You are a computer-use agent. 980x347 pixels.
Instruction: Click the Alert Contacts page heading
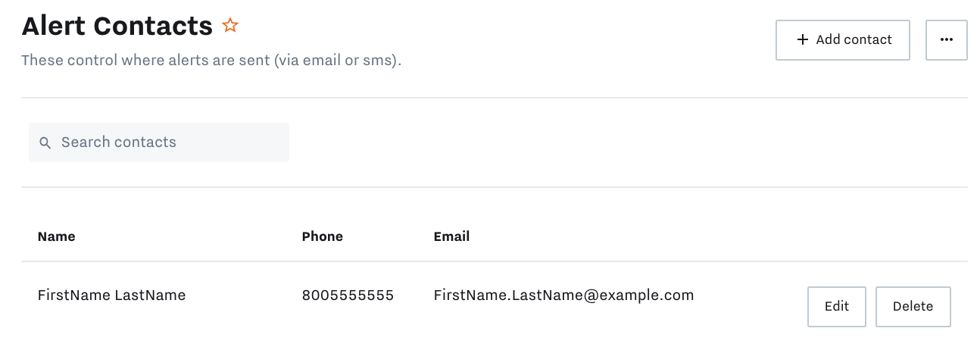coord(117,27)
